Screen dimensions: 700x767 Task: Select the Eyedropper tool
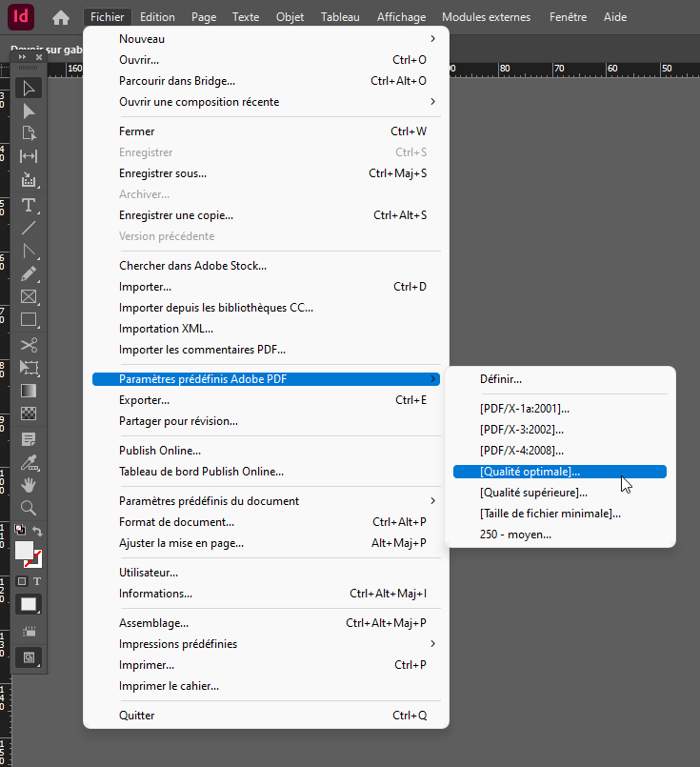pyautogui.click(x=29, y=462)
